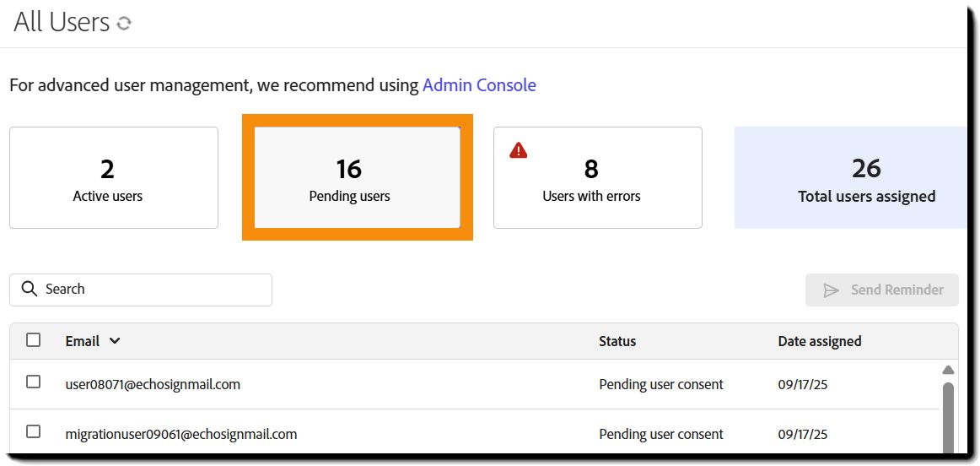This screenshot has width=980, height=466.
Task: Sort by Email using the chevron arrow
Action: [115, 341]
